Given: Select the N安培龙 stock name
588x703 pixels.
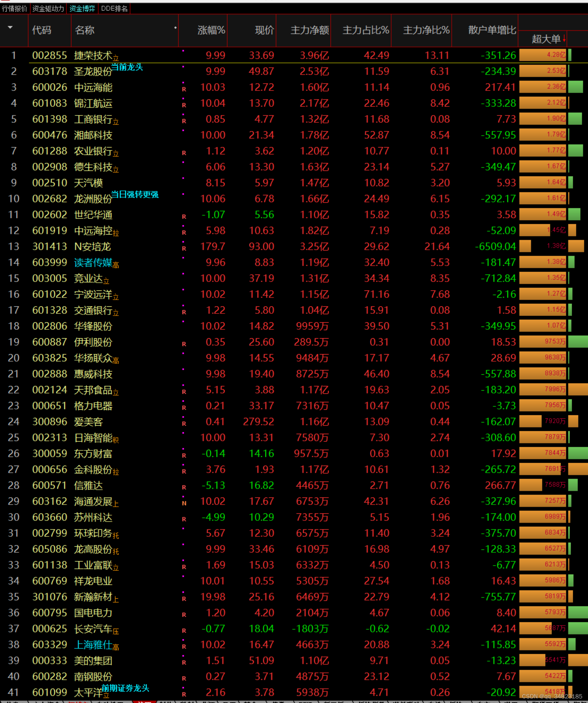Looking at the screenshot, I should tap(92, 247).
